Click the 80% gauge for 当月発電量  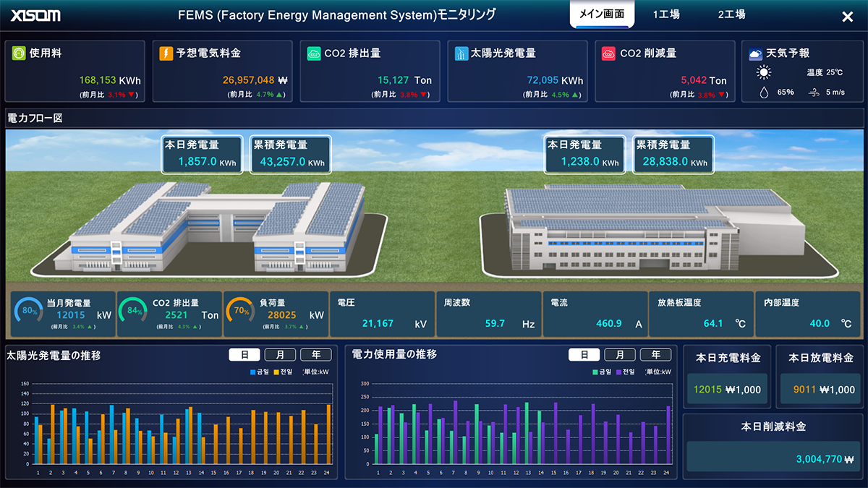29,312
